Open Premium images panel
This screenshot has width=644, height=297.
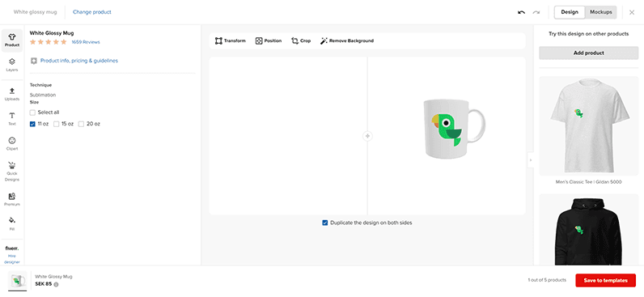[12, 199]
